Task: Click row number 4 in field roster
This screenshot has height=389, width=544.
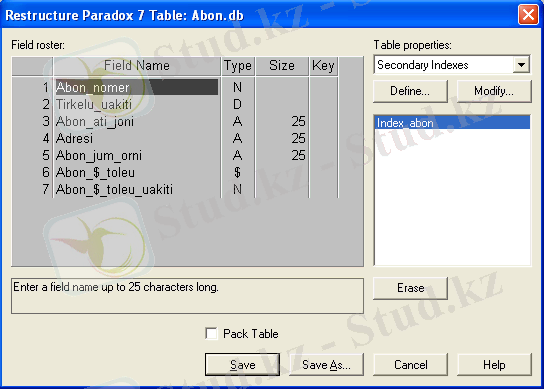Action: click(x=45, y=138)
